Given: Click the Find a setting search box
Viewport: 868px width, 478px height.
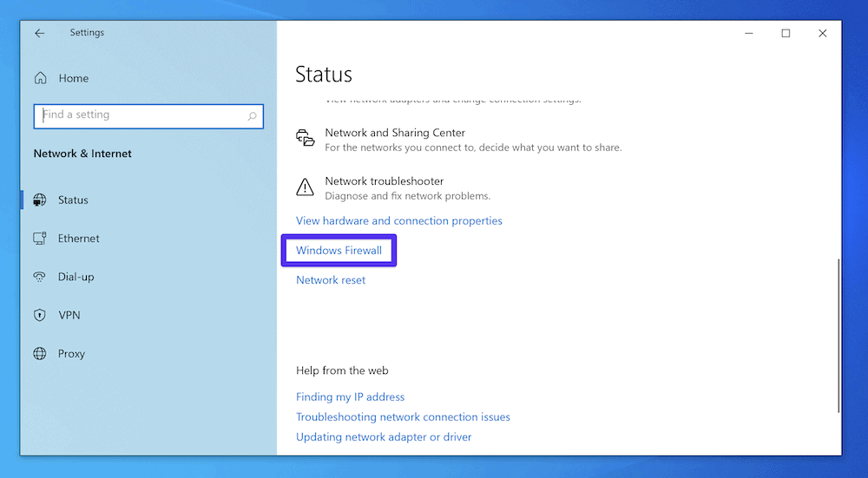Looking at the screenshot, I should coord(139,115).
